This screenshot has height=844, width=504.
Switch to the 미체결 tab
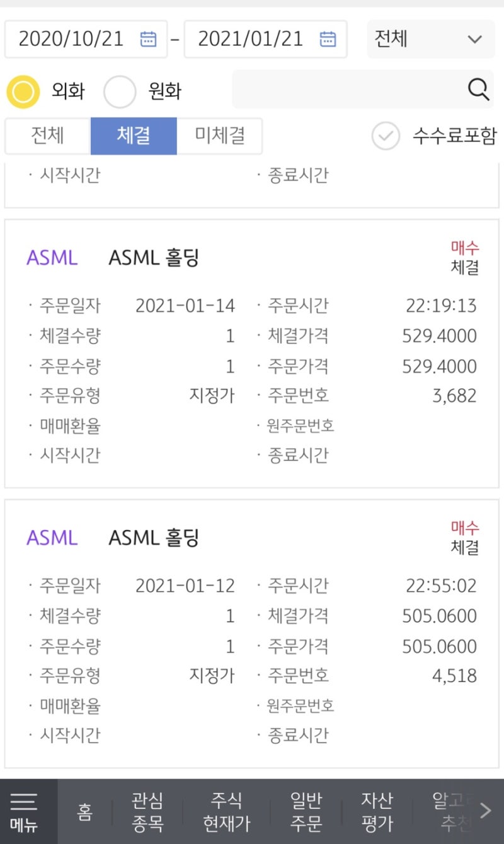point(219,136)
